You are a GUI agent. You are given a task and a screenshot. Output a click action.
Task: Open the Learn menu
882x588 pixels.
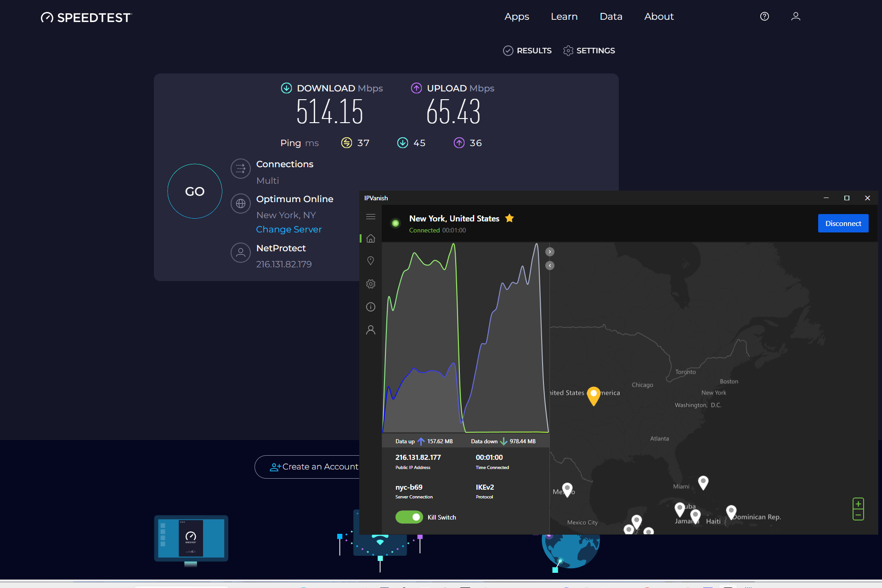point(564,17)
